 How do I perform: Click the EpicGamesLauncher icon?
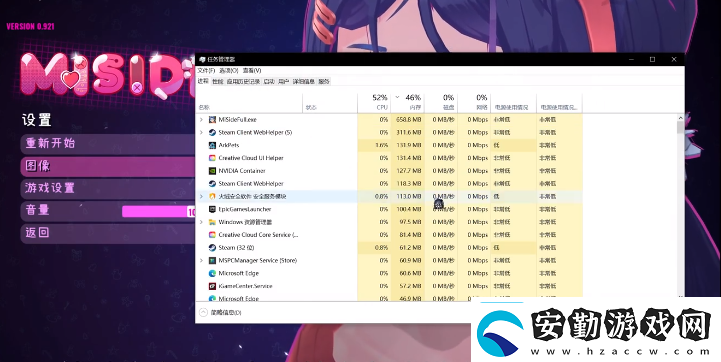point(212,209)
